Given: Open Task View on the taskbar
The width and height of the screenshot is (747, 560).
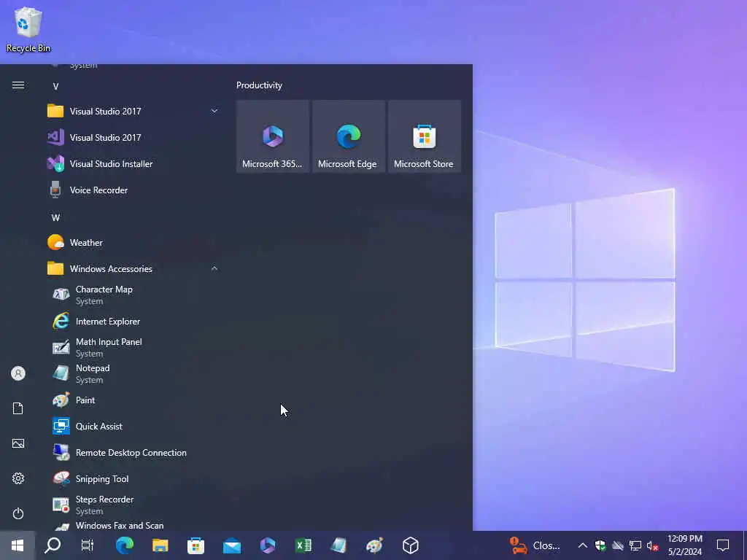Looking at the screenshot, I should (88, 545).
